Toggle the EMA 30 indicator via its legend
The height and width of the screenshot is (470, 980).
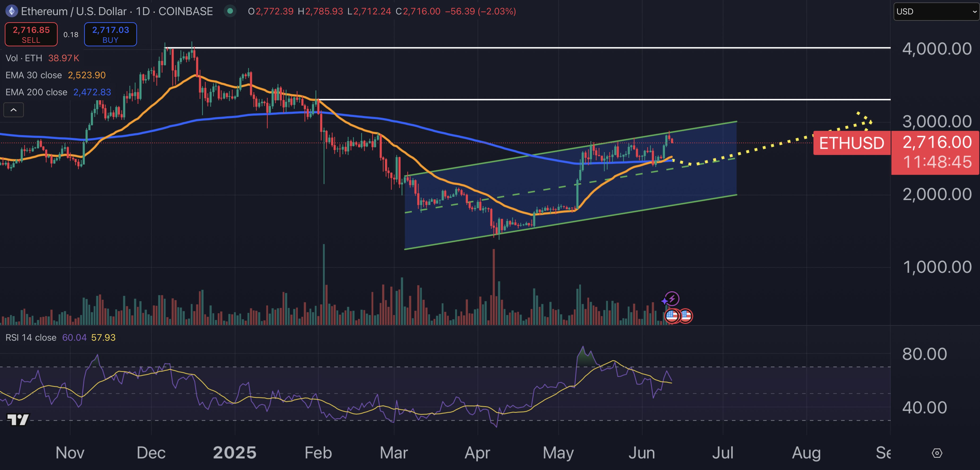(x=33, y=75)
